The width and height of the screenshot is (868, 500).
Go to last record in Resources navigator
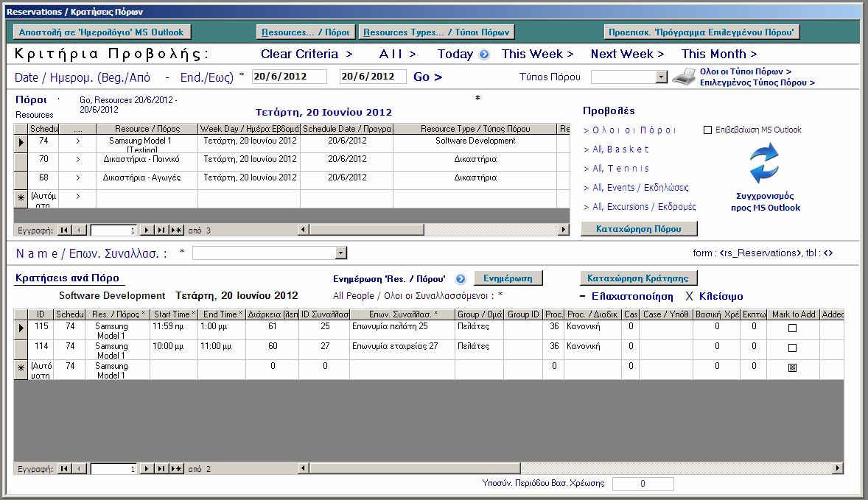click(x=161, y=230)
